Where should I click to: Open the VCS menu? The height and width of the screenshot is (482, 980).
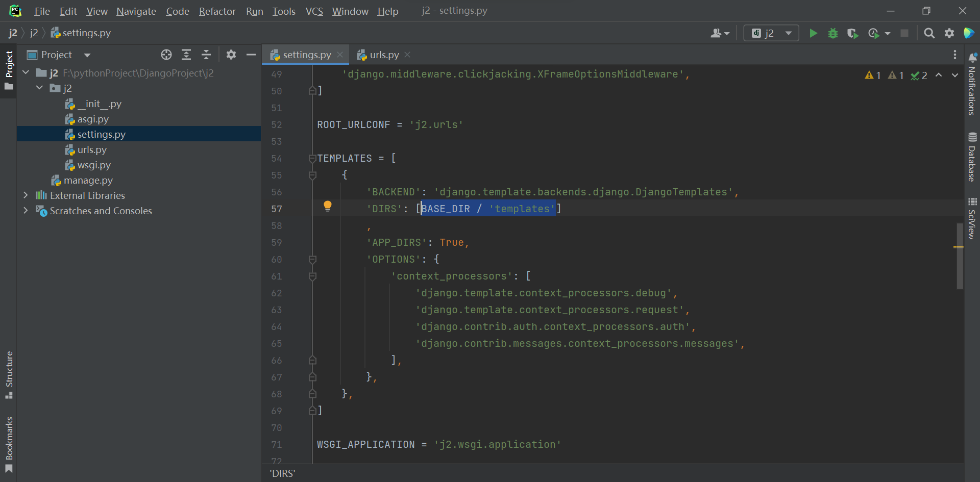coord(314,11)
